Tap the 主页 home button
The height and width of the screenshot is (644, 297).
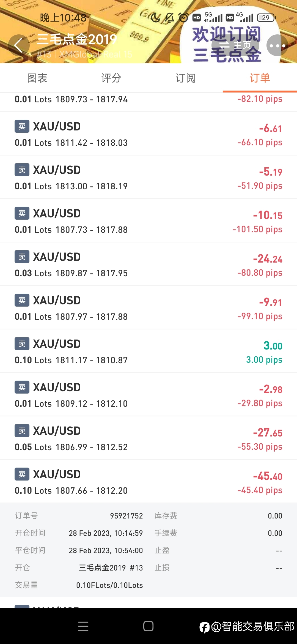pos(235,45)
